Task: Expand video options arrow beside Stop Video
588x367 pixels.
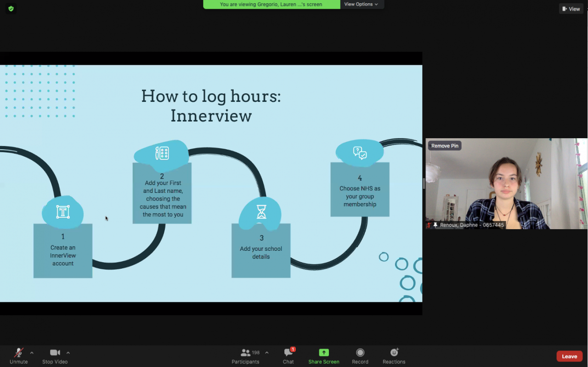Action: click(x=68, y=353)
